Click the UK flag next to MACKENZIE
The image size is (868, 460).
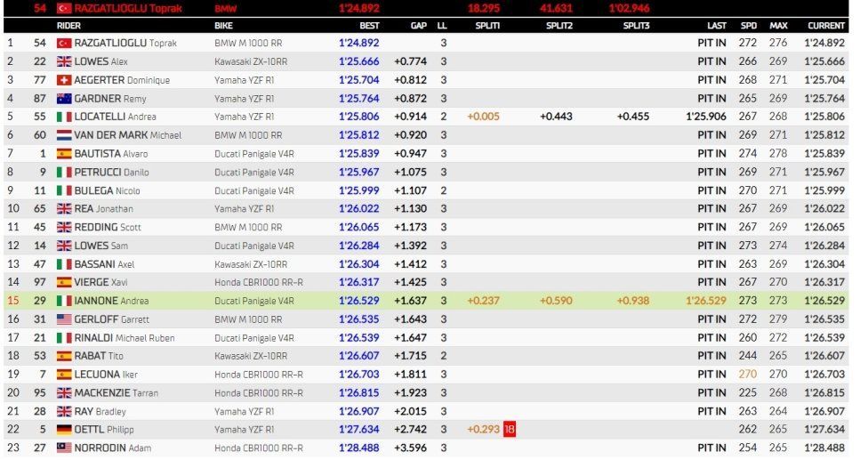tap(64, 393)
